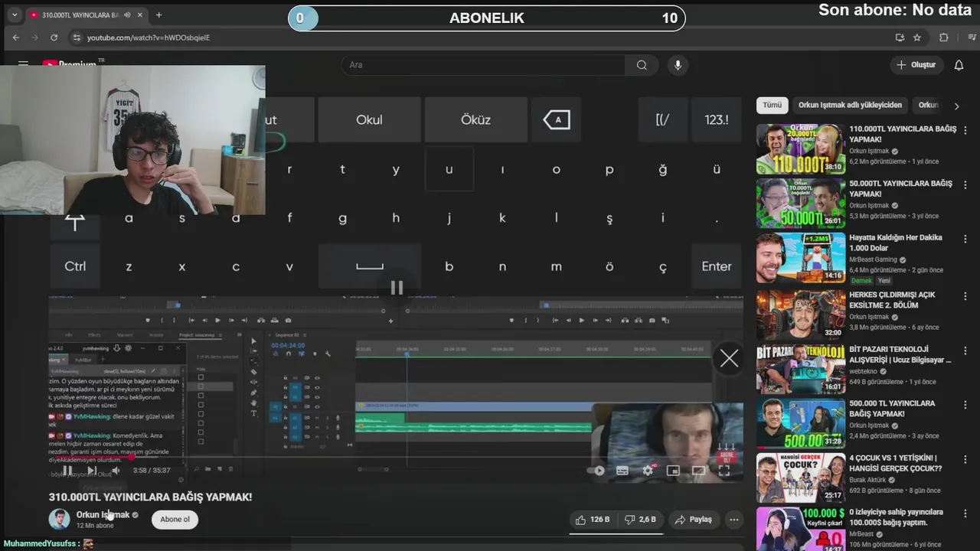Viewport: 980px width, 551px height.
Task: Focus the Ara search field
Action: (483, 65)
